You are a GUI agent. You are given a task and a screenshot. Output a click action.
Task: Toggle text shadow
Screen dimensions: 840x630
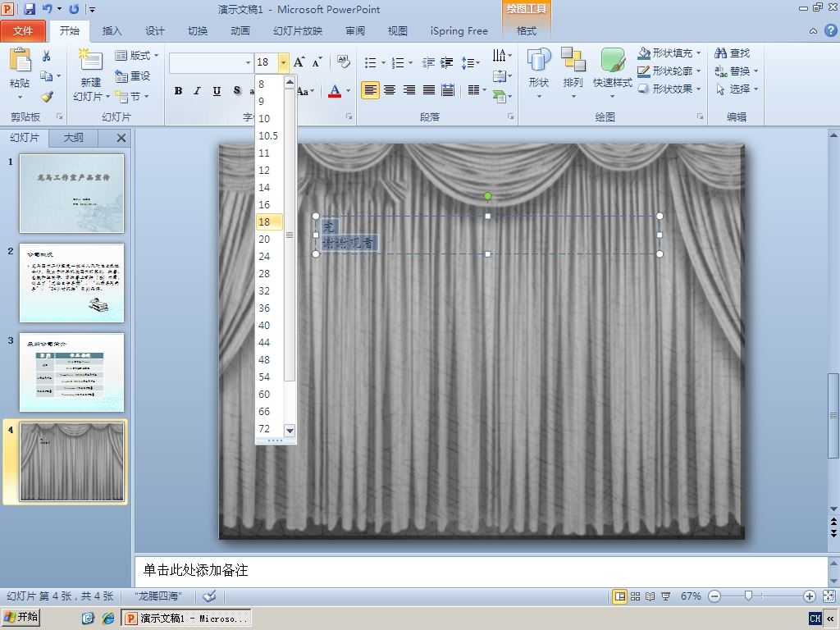click(237, 90)
